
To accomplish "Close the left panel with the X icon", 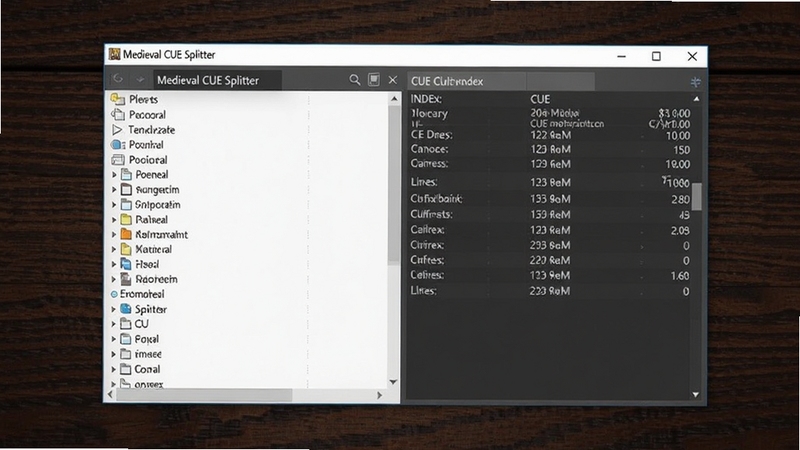I will tap(393, 80).
